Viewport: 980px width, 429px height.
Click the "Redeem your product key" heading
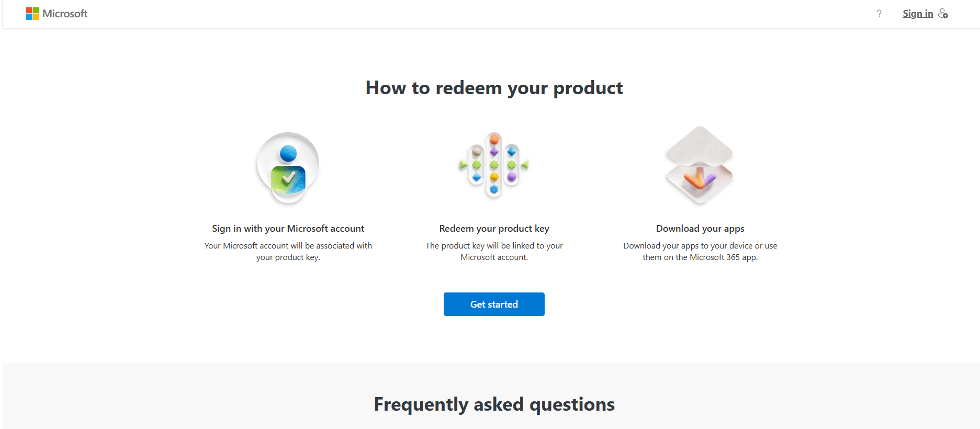(x=494, y=229)
